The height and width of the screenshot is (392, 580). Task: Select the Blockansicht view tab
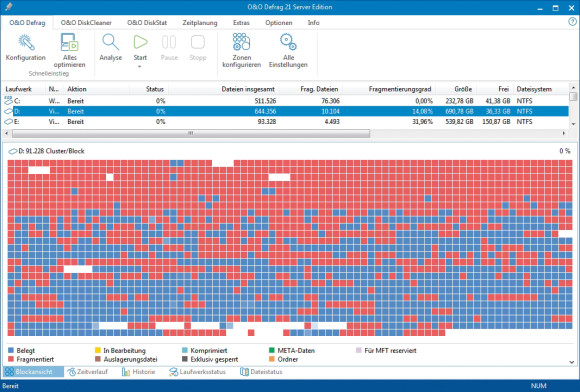point(33,372)
